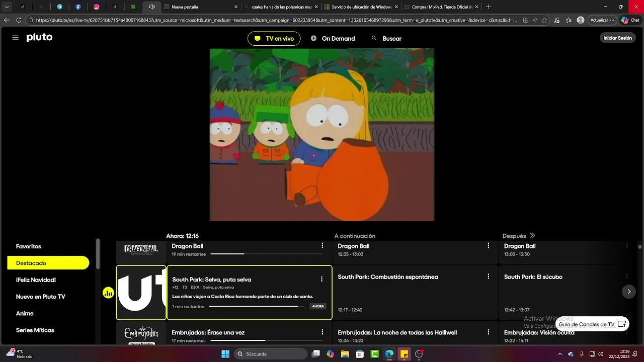Screen dimensions: 644x362
Task: Switch to the Instagram pinned tab
Action: (x=97, y=7)
